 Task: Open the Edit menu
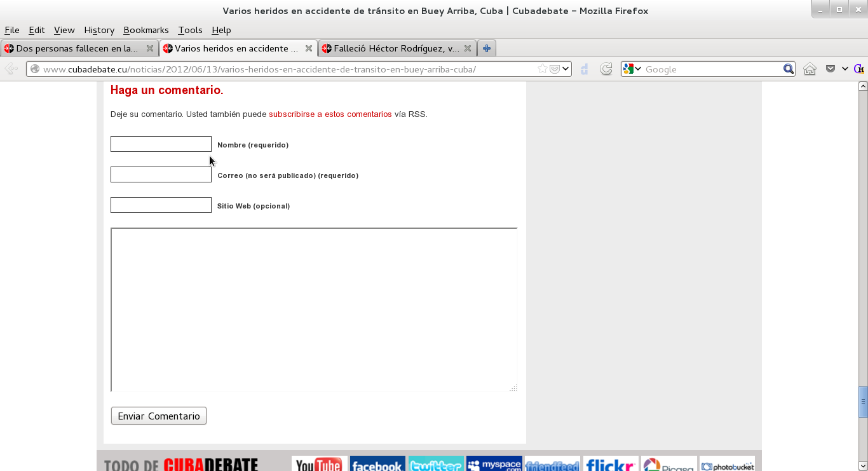pos(37,30)
